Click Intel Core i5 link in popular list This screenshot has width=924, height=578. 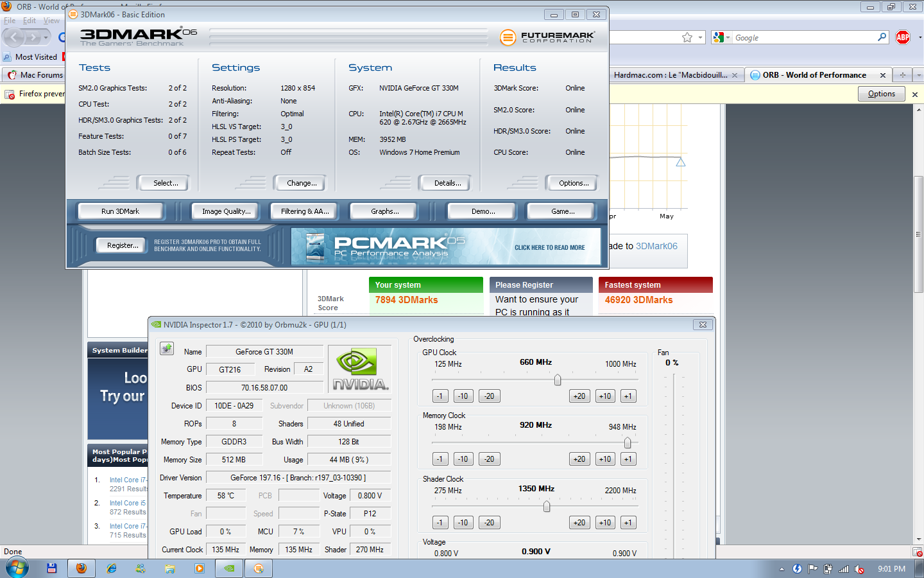click(128, 503)
